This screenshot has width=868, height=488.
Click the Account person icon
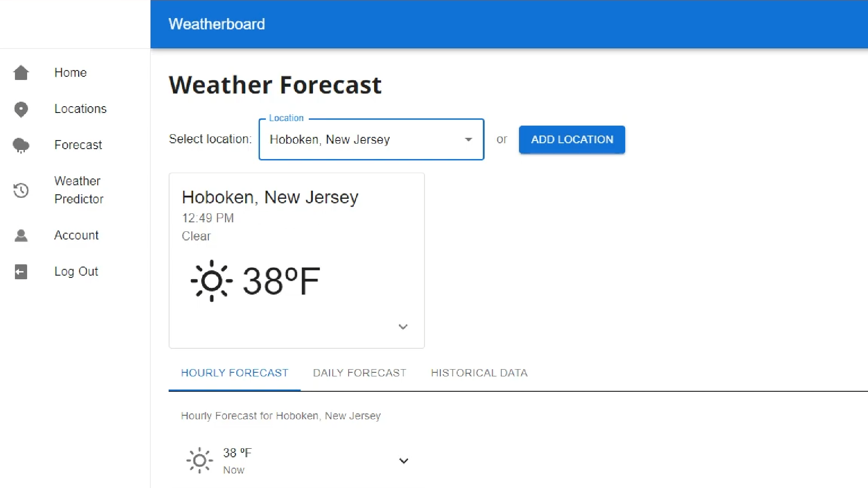pyautogui.click(x=21, y=235)
